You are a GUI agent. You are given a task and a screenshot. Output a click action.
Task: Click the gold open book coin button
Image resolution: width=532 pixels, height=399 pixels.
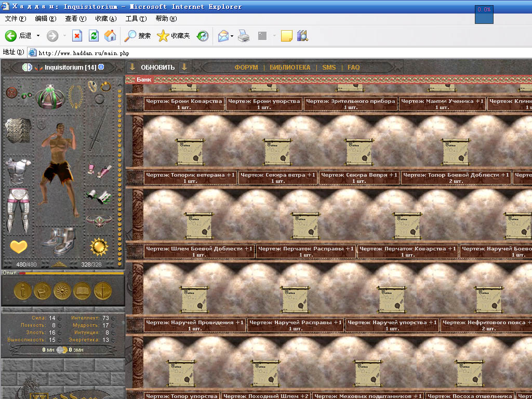click(x=82, y=290)
